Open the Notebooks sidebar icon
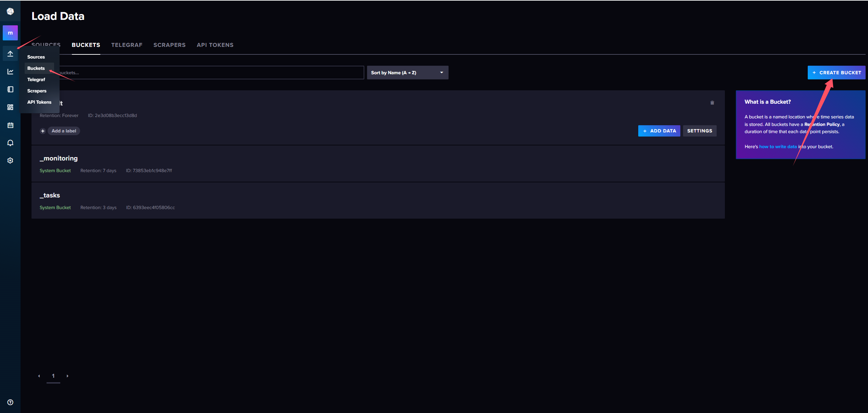The image size is (868, 413). pos(10,89)
